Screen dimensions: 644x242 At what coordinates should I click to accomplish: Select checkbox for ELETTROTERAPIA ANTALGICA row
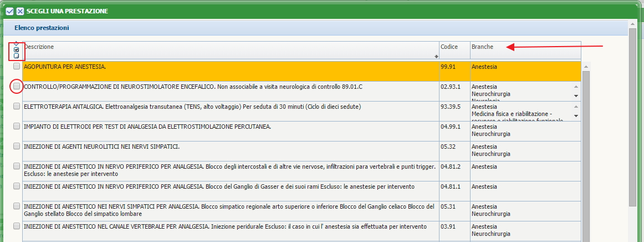click(x=17, y=107)
